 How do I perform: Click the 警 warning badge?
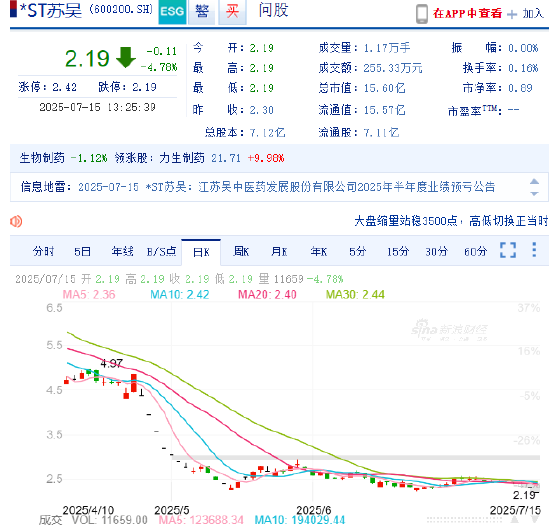pyautogui.click(x=202, y=12)
